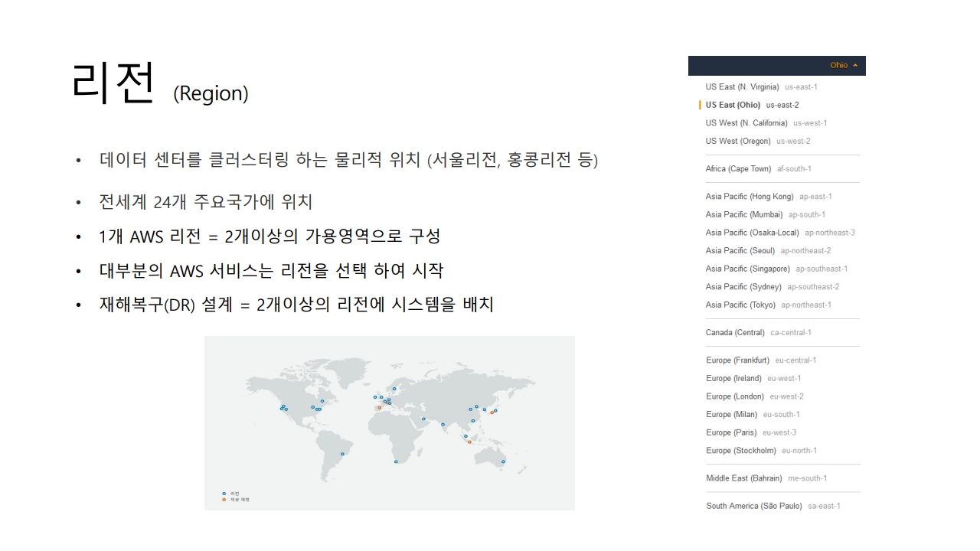This screenshot has height=551, width=980.
Task: Select Asia Pacific (Seoul) ap-northeast-2
Action: click(769, 250)
